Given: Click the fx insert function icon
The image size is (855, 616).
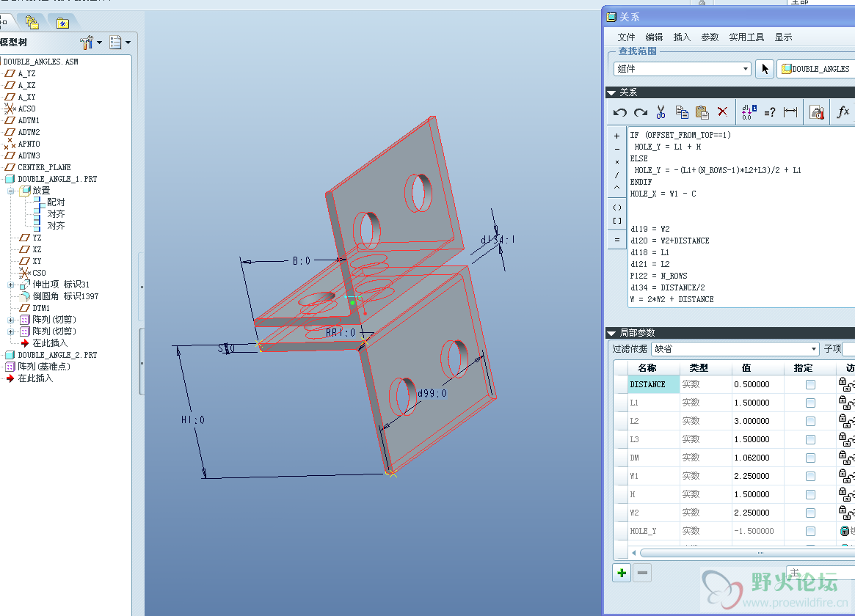Looking at the screenshot, I should click(x=843, y=112).
